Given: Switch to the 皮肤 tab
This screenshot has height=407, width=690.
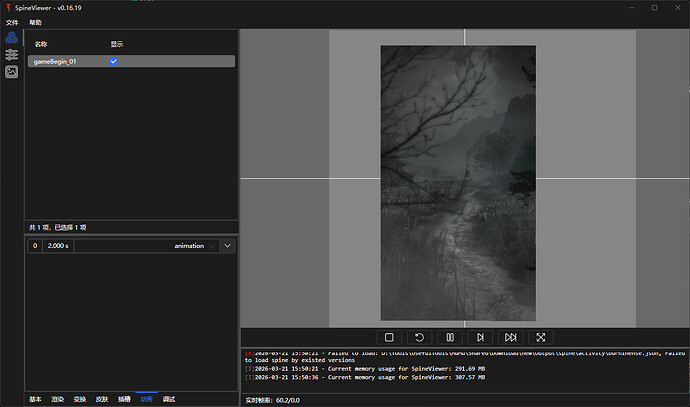Looking at the screenshot, I should pos(102,399).
